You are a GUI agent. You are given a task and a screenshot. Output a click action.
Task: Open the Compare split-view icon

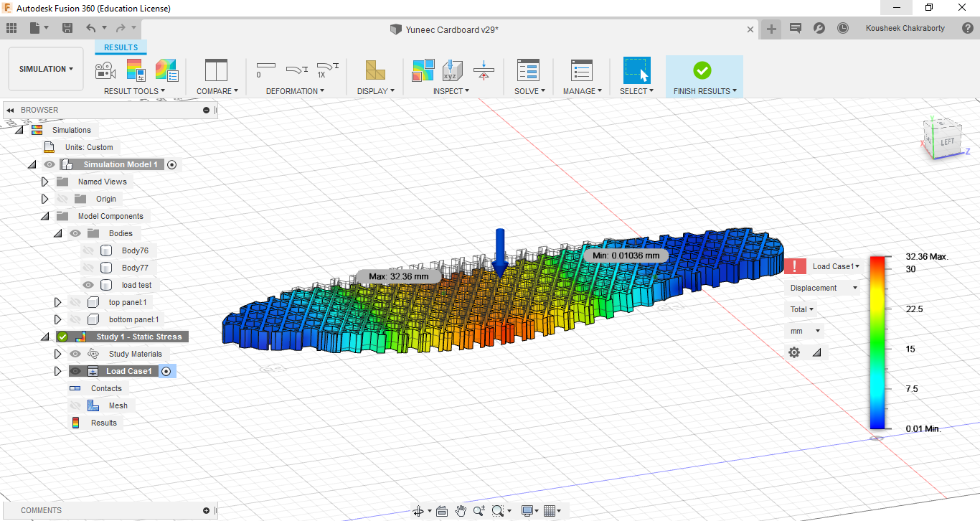pos(216,70)
